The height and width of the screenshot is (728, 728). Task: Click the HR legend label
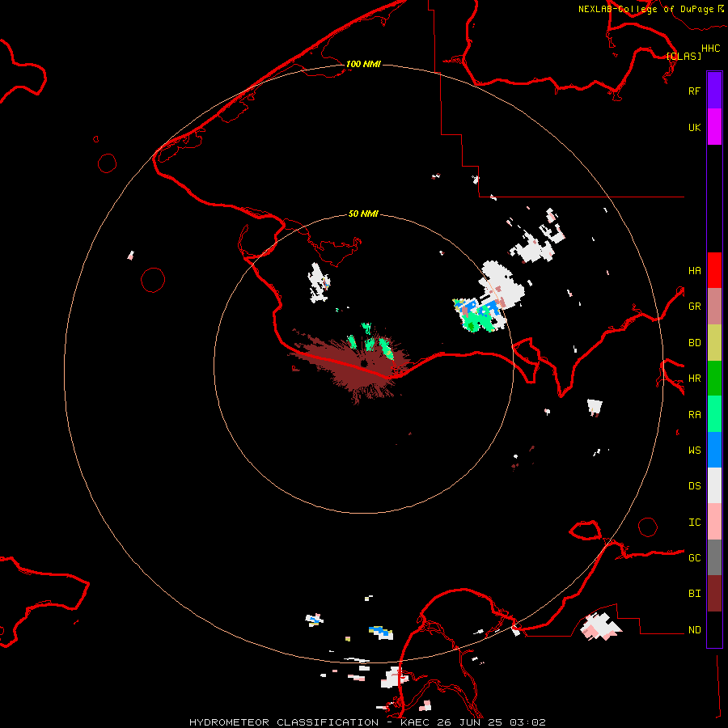point(694,378)
